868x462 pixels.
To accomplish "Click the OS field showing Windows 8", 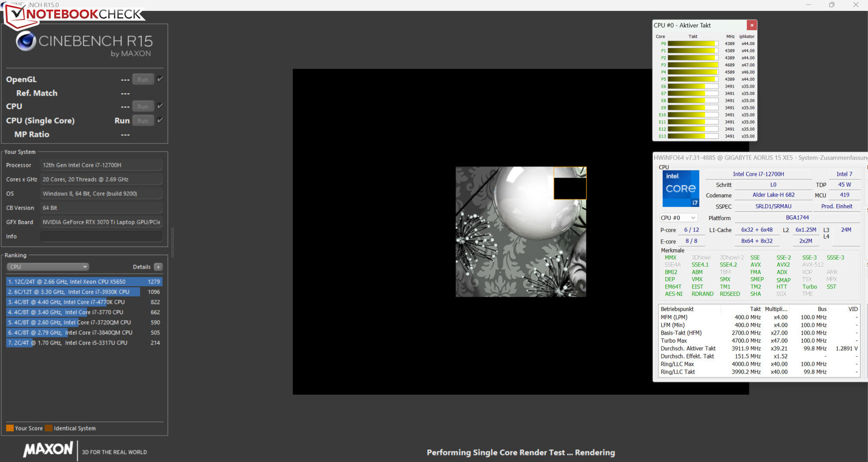I will [x=101, y=193].
